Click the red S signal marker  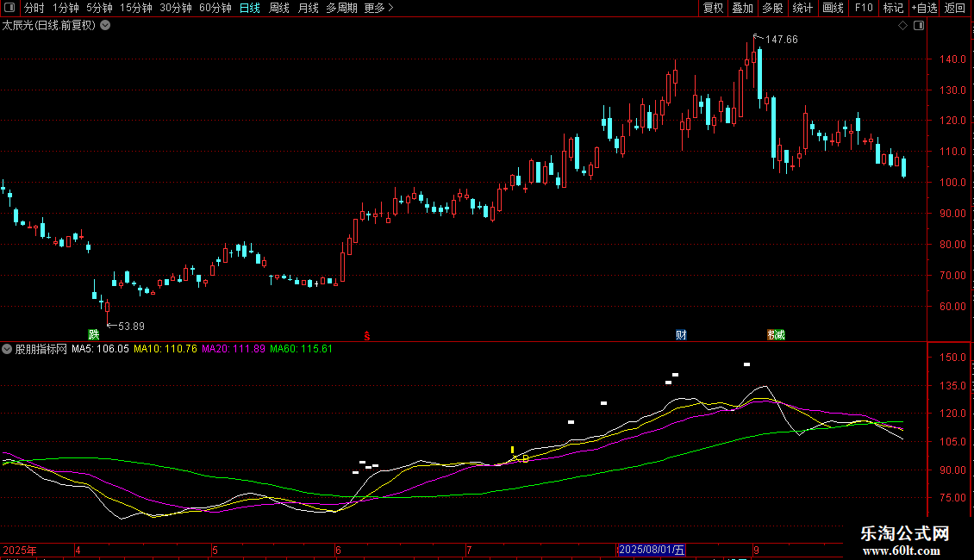[367, 336]
